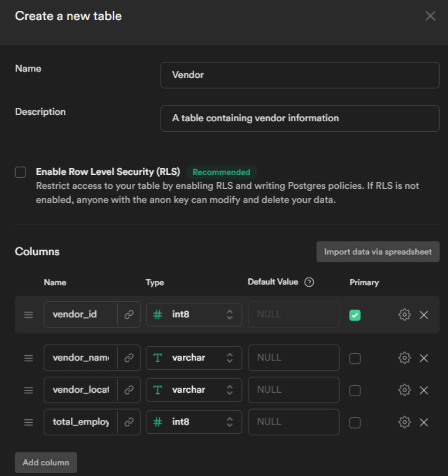
Task: Delete the vendor_name column row
Action: click(424, 358)
